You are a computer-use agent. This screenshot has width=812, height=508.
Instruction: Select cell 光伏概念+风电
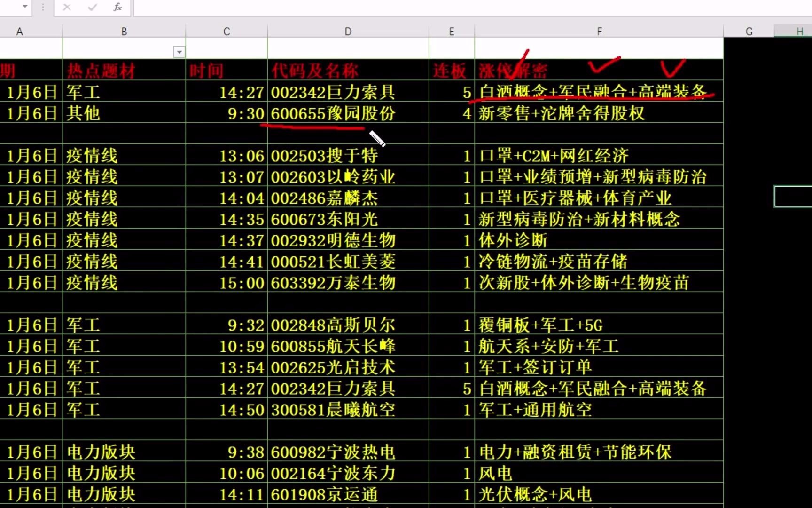[x=599, y=494]
